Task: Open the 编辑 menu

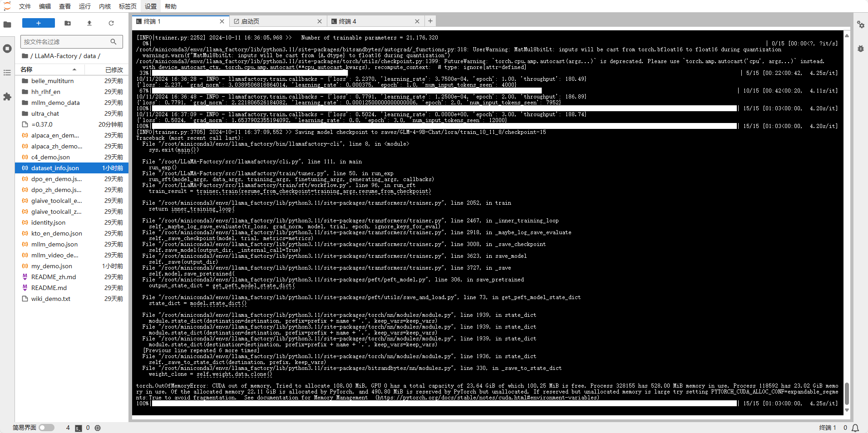Action: click(x=45, y=6)
